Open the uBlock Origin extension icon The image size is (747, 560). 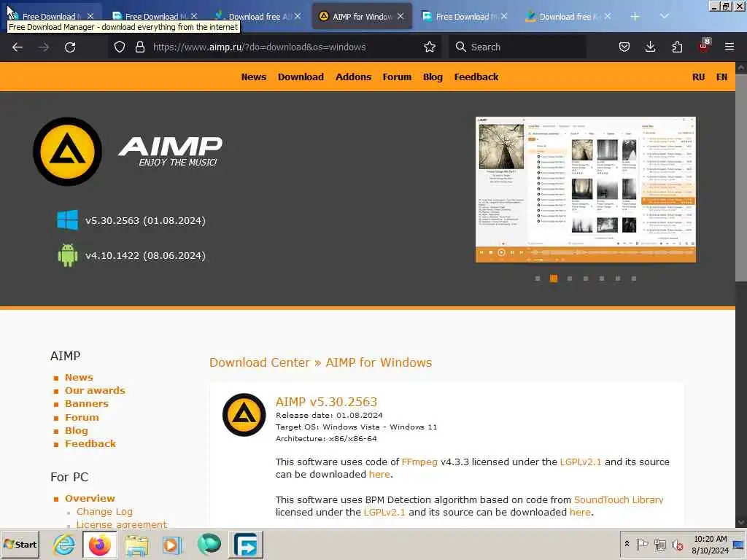[x=704, y=46]
